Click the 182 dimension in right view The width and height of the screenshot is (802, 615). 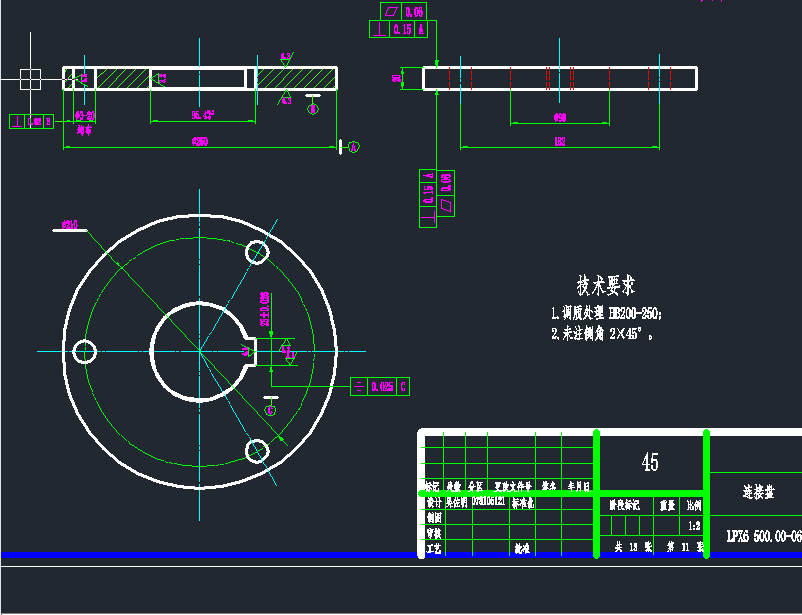click(x=560, y=141)
